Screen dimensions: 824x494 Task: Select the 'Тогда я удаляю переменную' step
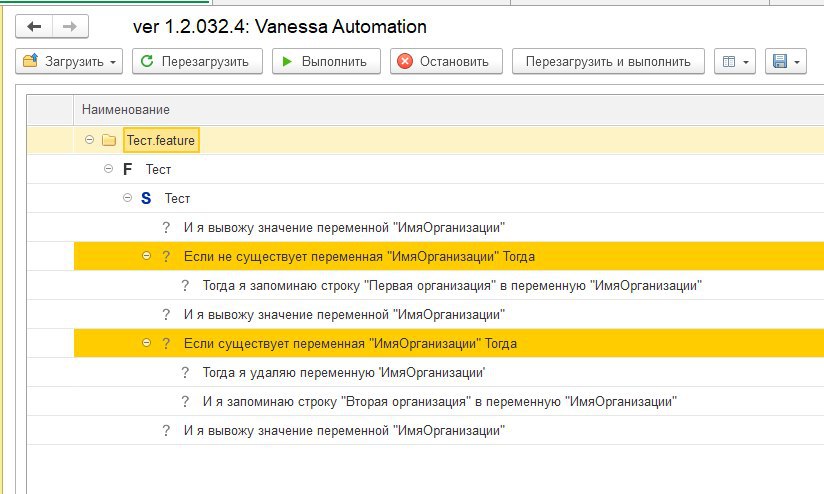click(x=426, y=373)
